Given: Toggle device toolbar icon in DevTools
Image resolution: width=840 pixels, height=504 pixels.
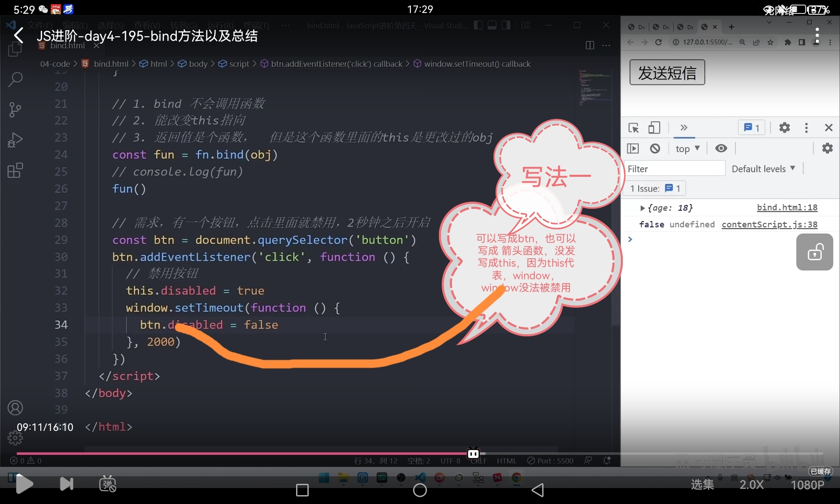Looking at the screenshot, I should click(x=654, y=128).
